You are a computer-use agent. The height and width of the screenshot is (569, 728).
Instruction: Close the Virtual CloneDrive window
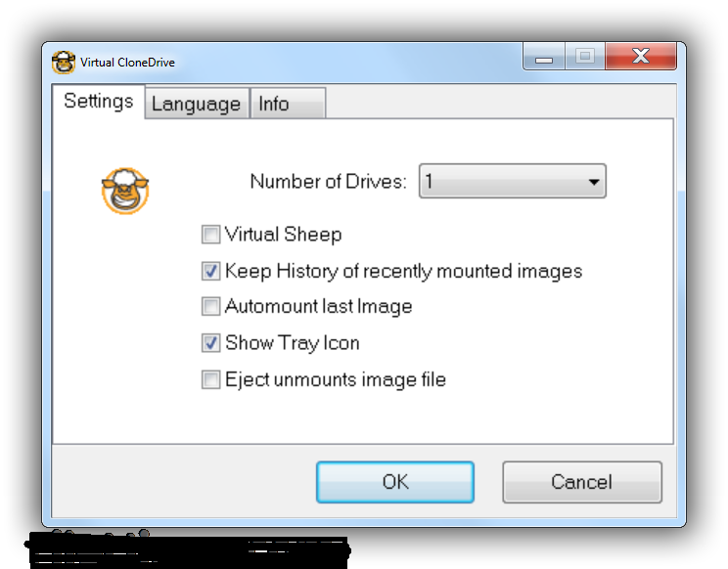tap(641, 56)
